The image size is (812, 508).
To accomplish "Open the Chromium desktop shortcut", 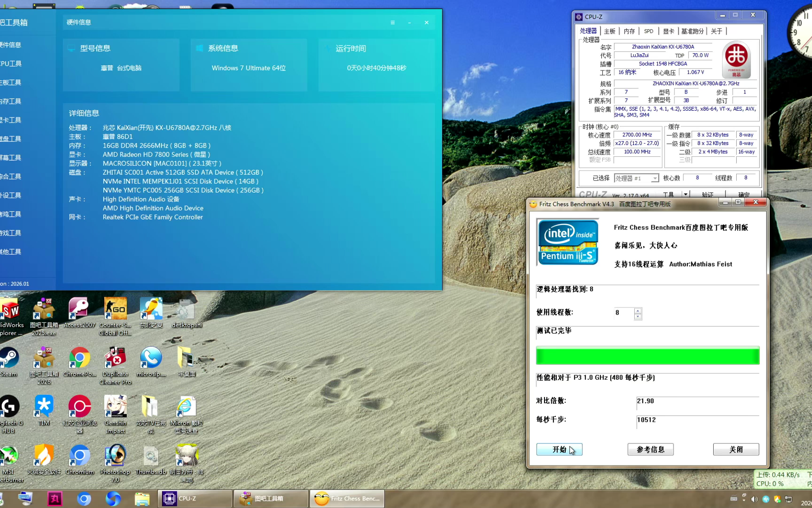I will [79, 456].
